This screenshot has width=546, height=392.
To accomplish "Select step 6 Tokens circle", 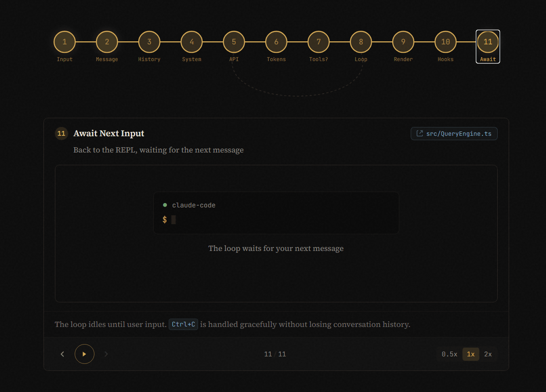I will click(276, 42).
